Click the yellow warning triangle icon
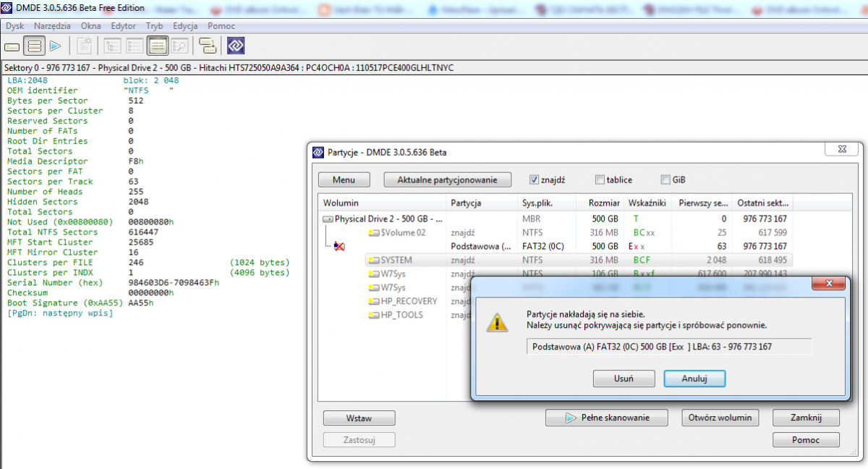 click(497, 322)
